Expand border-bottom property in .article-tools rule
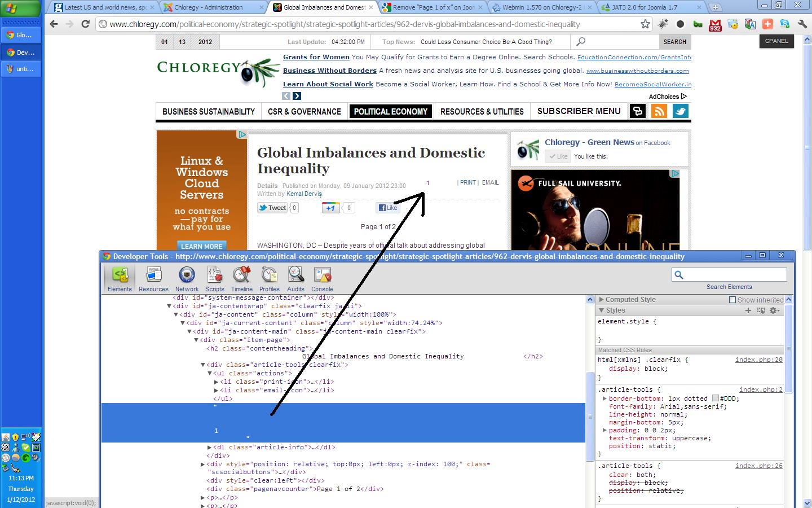Screen dimensions: 812x508 point(604,398)
